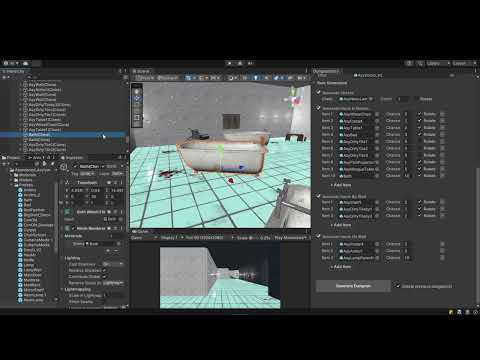Select the Bed prefab in Project panel

(27, 205)
